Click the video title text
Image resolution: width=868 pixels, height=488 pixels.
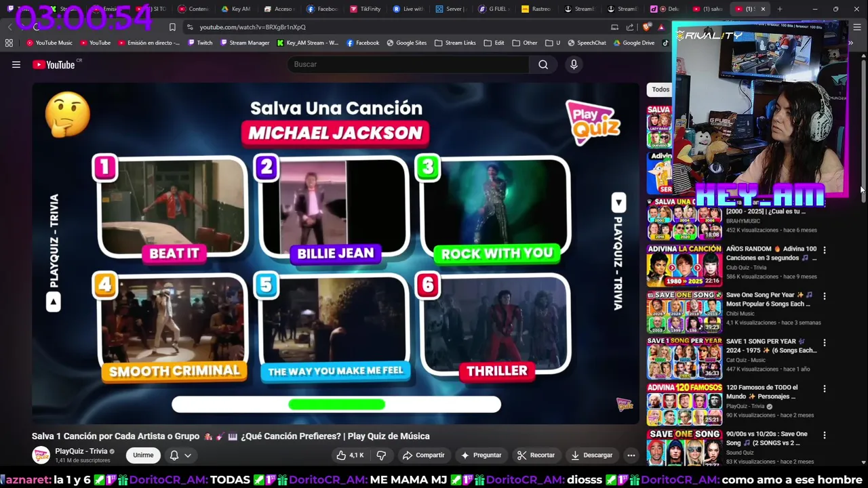click(x=231, y=436)
